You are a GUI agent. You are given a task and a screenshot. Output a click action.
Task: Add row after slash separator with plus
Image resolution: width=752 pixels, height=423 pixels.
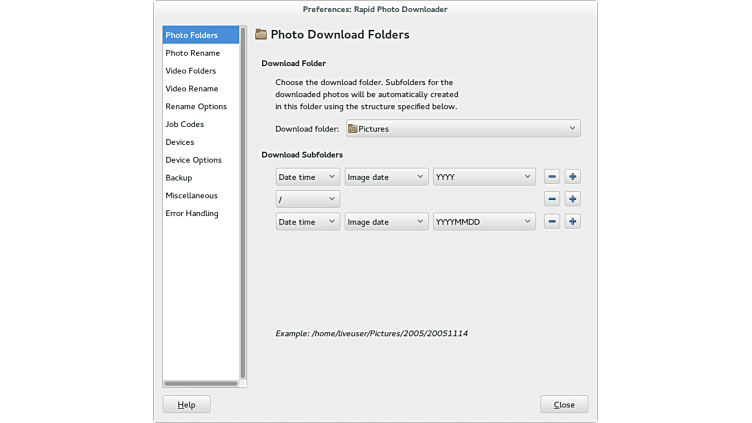pyautogui.click(x=572, y=199)
